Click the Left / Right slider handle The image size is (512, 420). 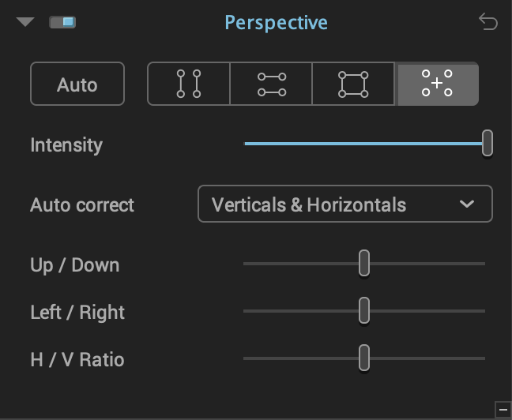364,310
